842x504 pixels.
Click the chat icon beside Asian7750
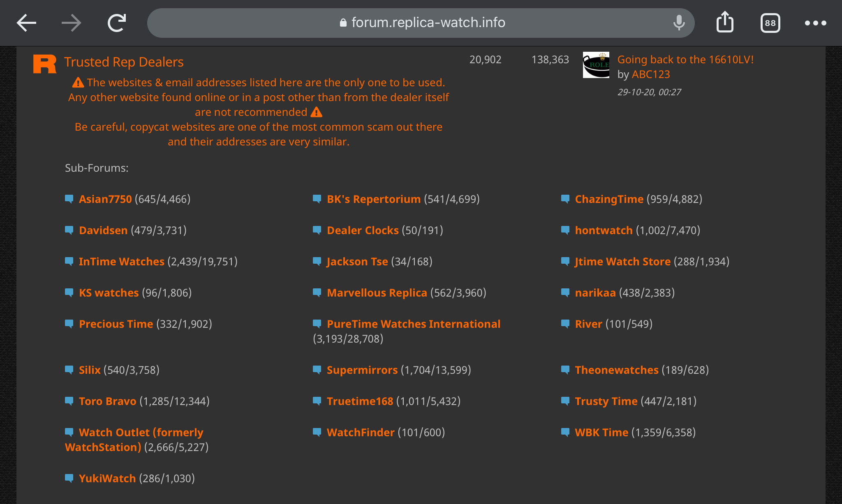(x=69, y=199)
